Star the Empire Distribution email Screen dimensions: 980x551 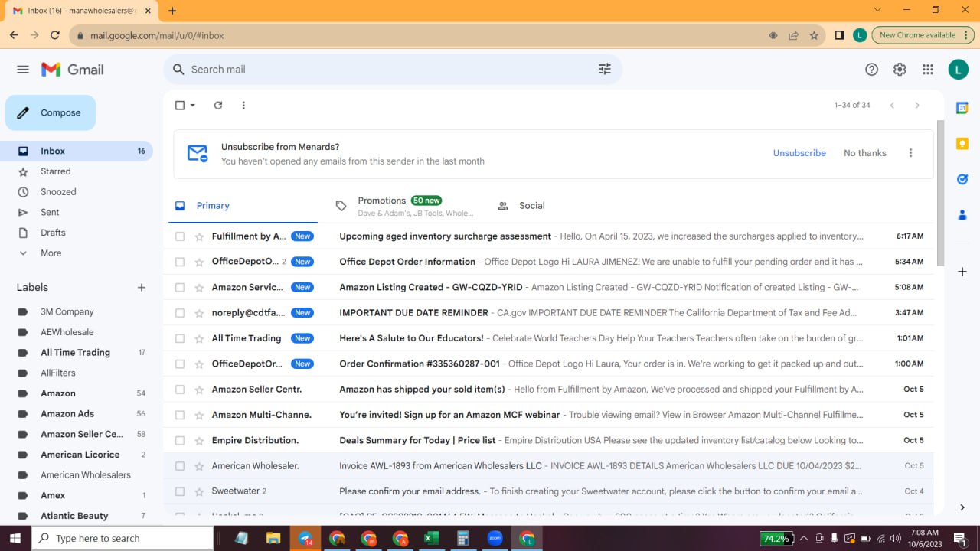point(199,441)
